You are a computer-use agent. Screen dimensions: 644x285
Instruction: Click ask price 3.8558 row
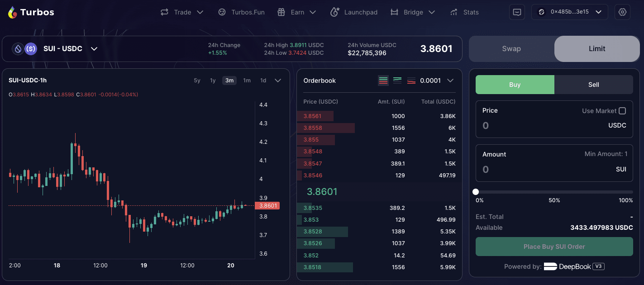point(379,128)
